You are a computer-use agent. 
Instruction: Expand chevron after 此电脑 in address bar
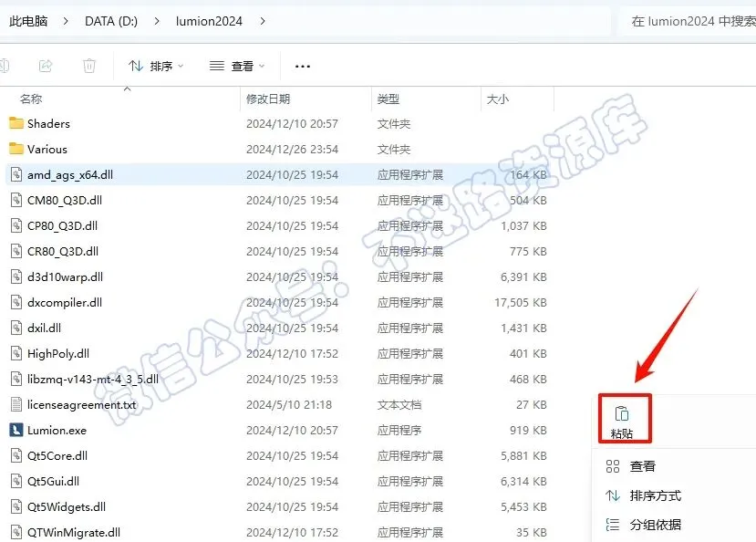click(66, 21)
